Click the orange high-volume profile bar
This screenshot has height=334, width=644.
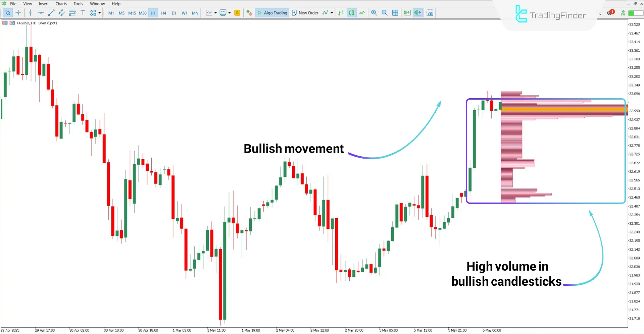[x=563, y=109]
